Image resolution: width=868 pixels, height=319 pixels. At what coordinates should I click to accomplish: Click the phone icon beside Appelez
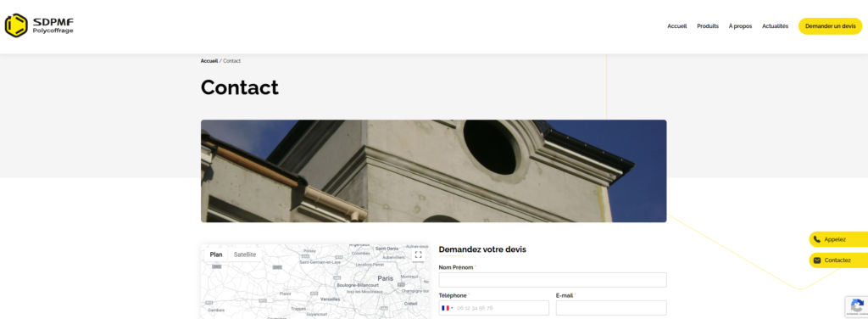click(x=816, y=239)
